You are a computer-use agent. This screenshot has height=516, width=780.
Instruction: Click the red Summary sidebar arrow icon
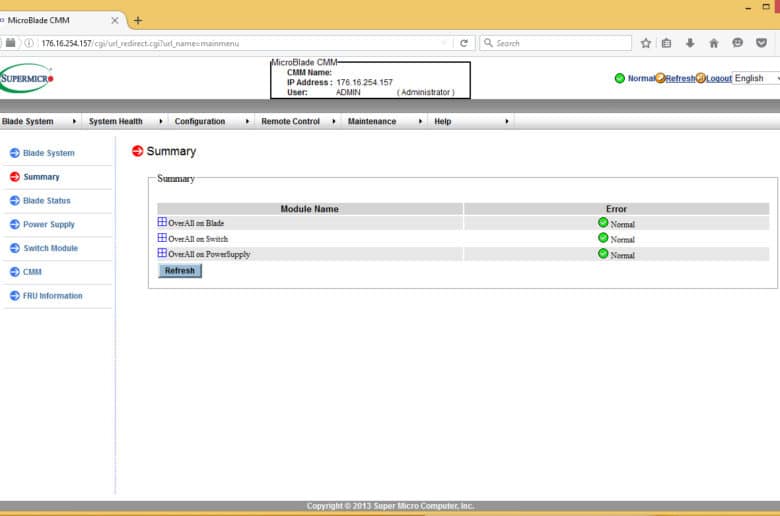(x=15, y=177)
